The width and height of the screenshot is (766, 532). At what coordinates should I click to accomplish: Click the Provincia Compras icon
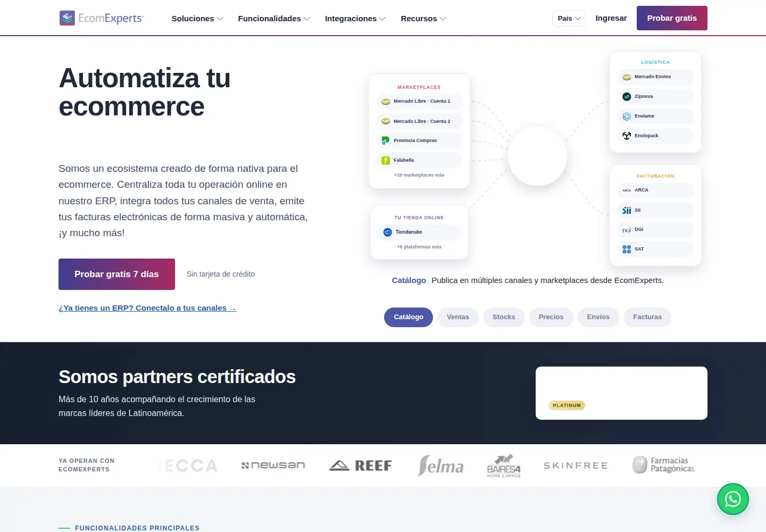[x=386, y=140]
